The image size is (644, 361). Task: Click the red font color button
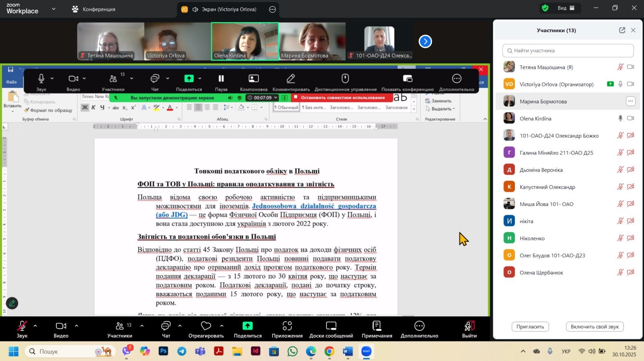click(170, 107)
